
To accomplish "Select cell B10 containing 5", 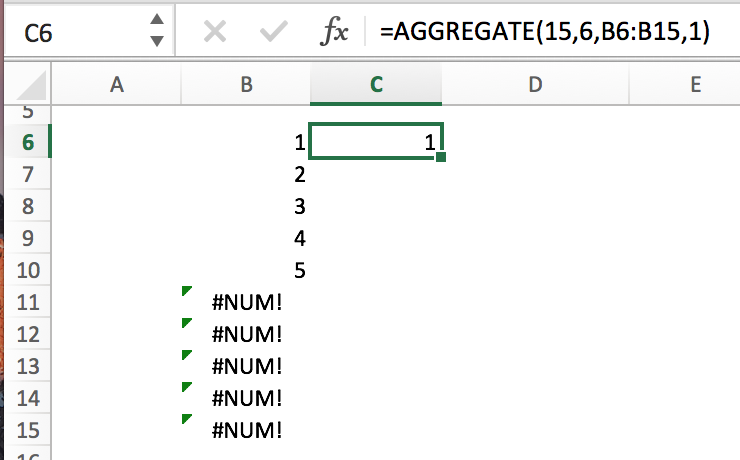I will (x=247, y=271).
